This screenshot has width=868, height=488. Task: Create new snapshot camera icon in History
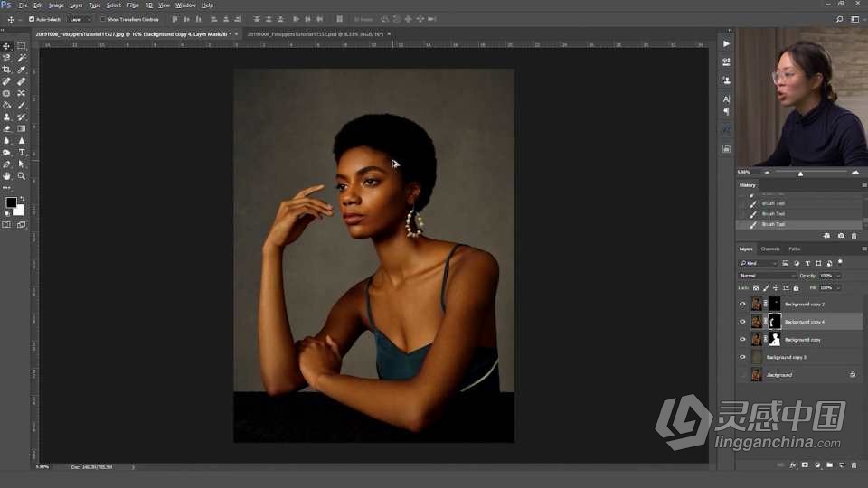click(841, 236)
